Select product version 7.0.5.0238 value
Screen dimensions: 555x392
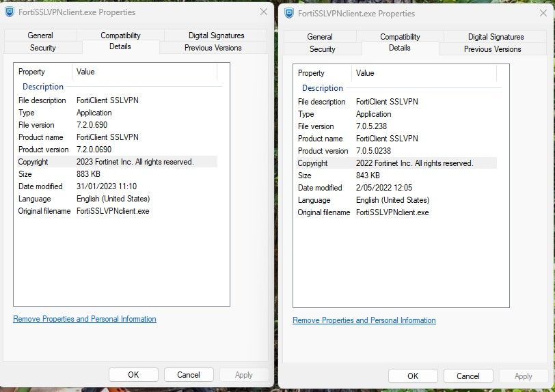pyautogui.click(x=374, y=151)
